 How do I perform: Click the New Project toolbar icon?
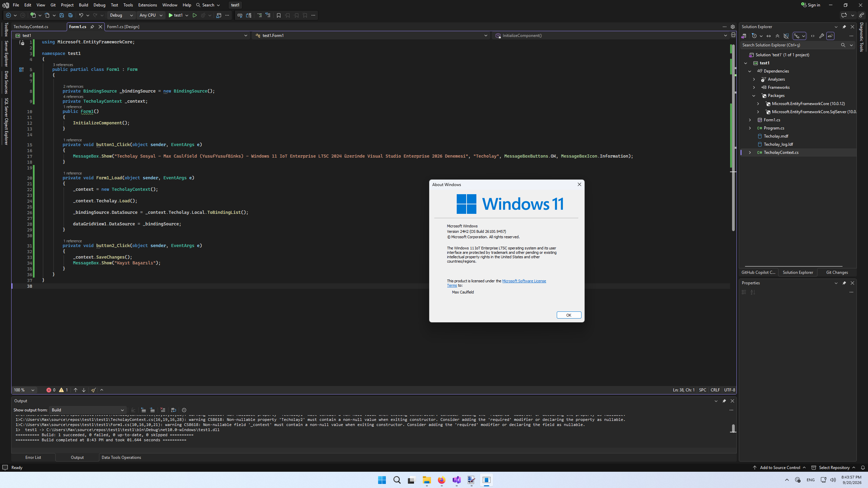[x=33, y=15]
